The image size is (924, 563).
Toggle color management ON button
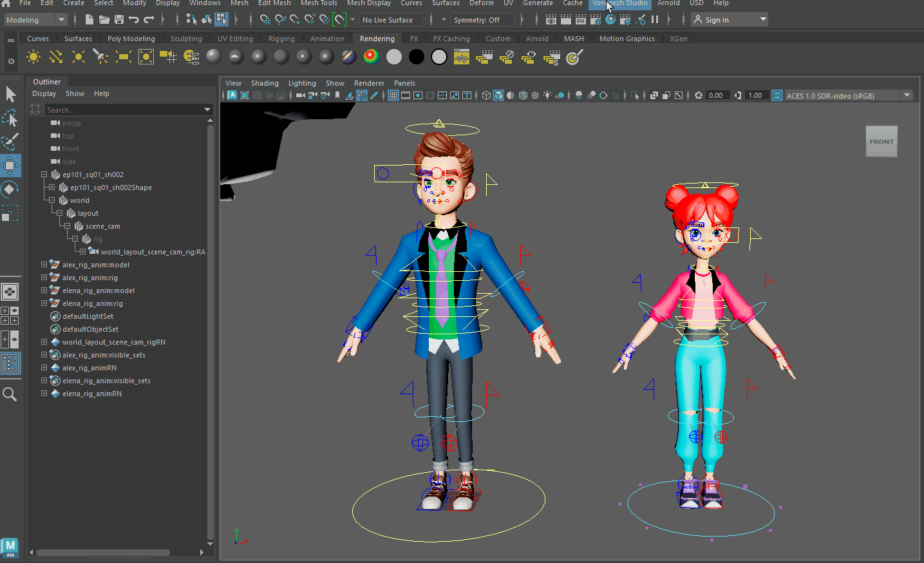(x=777, y=95)
